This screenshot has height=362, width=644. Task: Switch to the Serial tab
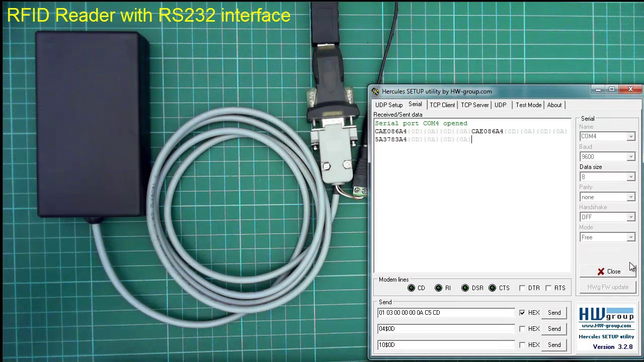[415, 104]
